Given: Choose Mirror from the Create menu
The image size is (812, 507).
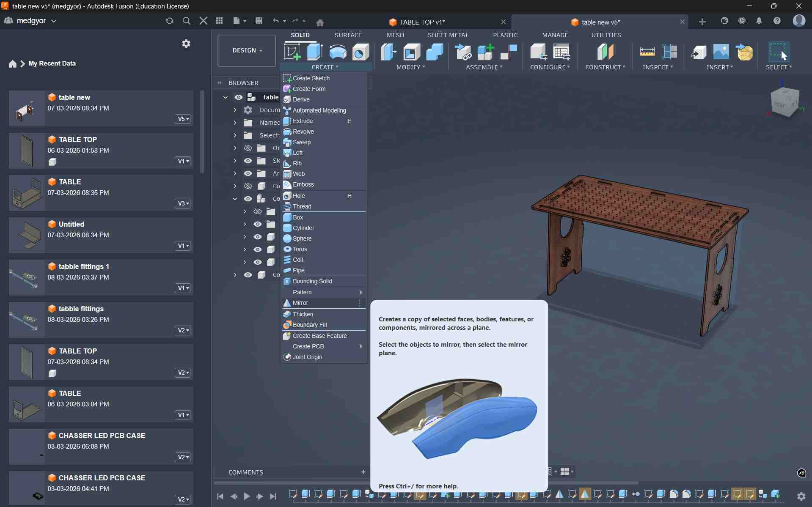Looking at the screenshot, I should (x=300, y=303).
